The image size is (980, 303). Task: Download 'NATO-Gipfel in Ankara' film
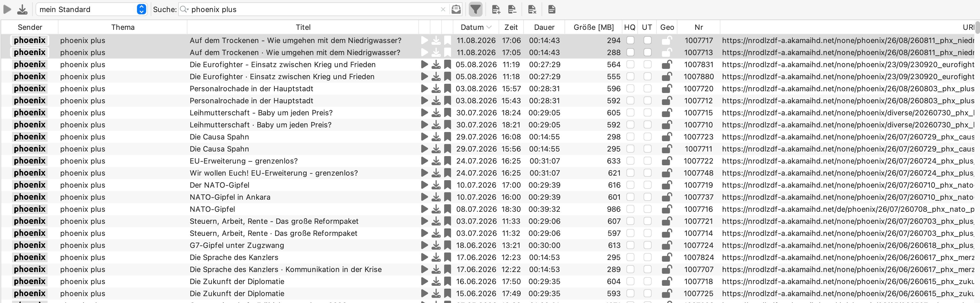pyautogui.click(x=436, y=197)
